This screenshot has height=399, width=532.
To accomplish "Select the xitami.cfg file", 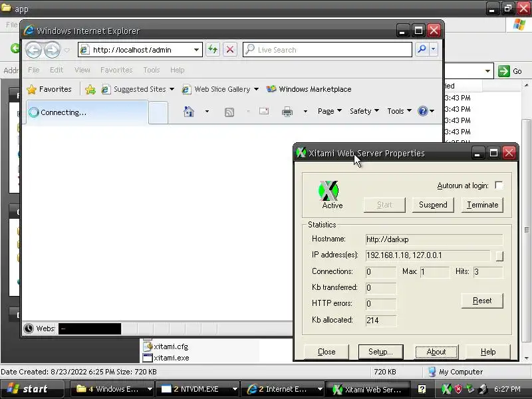I will click(x=166, y=346).
